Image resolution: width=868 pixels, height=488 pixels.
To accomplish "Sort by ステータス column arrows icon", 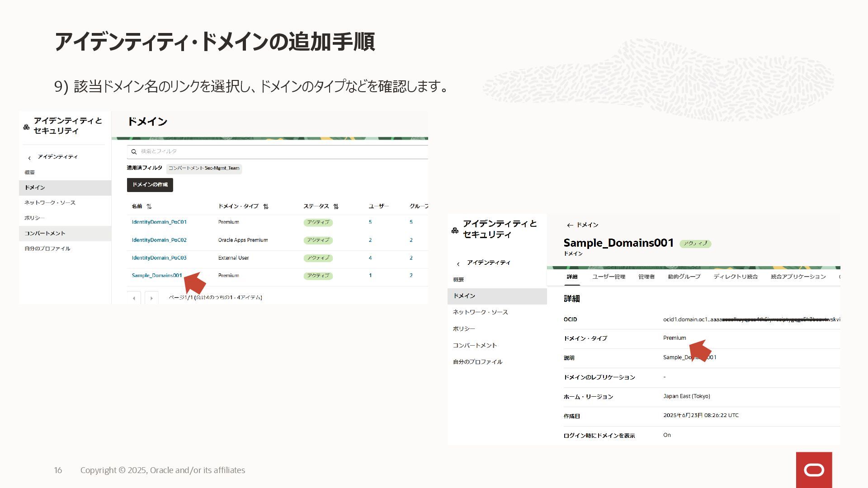I will click(336, 206).
